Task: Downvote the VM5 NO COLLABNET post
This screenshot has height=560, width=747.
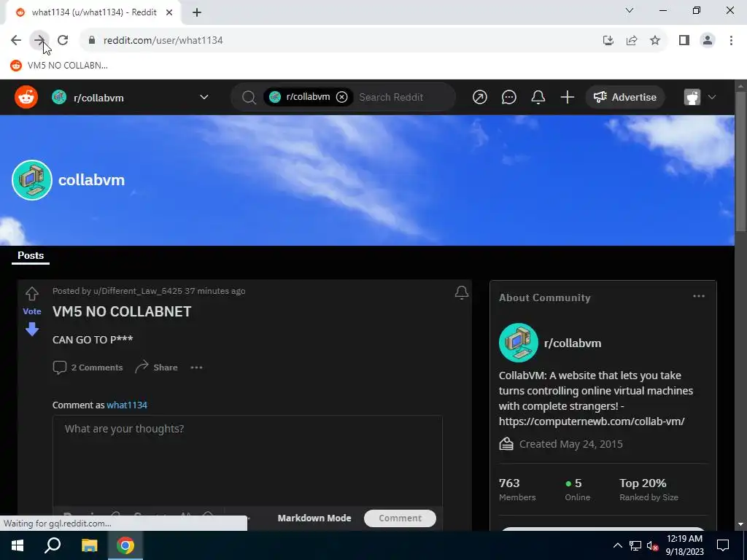Action: 32,329
